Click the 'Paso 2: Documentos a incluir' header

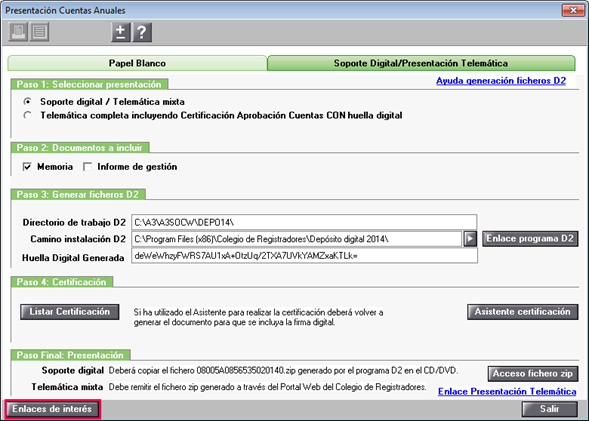click(80, 148)
